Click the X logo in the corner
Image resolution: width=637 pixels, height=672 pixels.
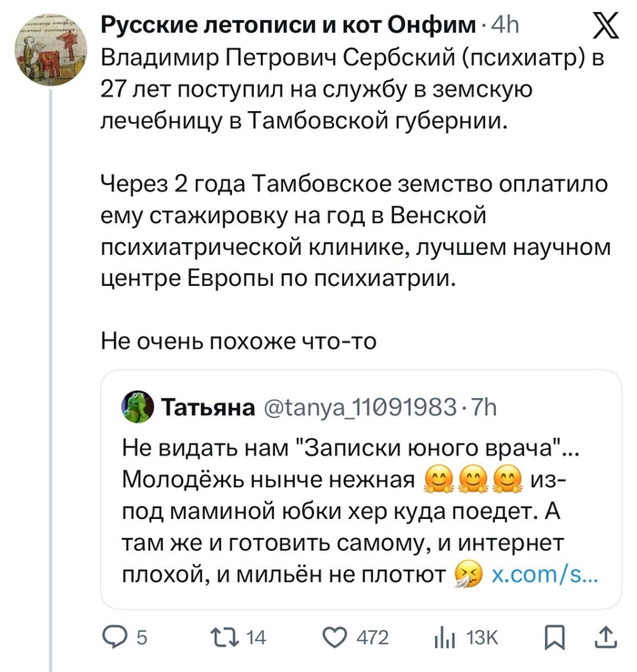click(600, 29)
